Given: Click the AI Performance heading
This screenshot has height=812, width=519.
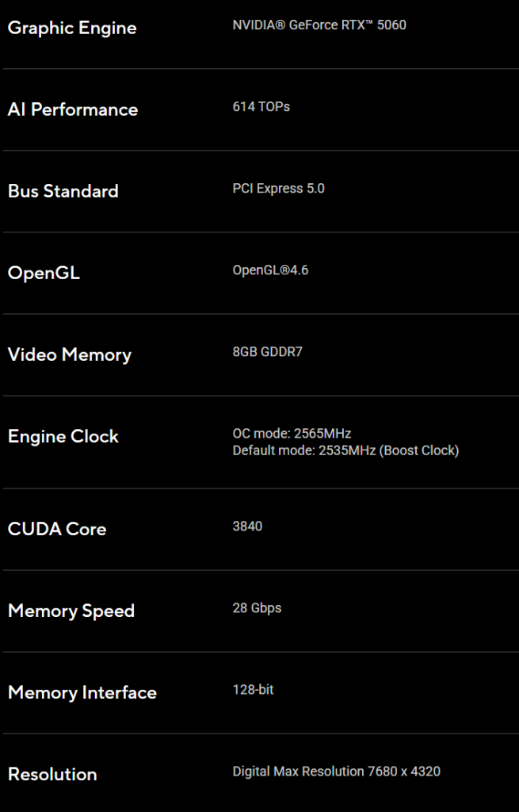Looking at the screenshot, I should (x=73, y=109).
